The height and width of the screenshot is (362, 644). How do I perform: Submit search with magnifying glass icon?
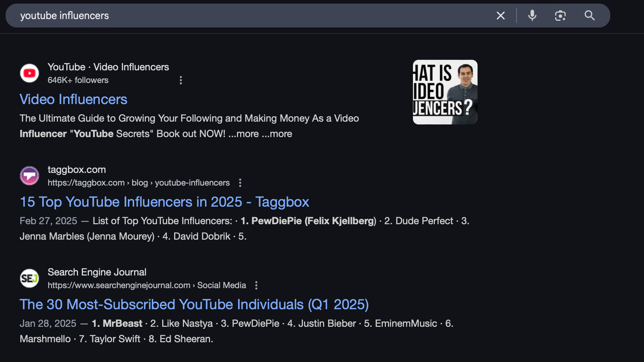tap(590, 16)
